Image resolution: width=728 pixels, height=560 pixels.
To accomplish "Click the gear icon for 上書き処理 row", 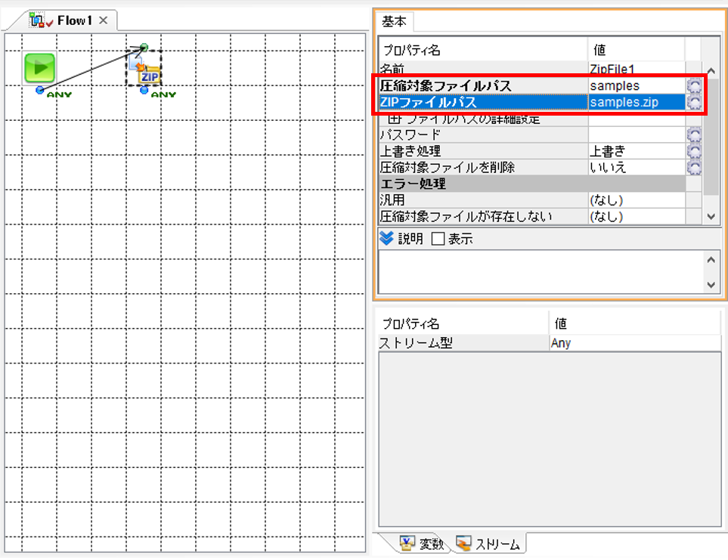I will (695, 151).
